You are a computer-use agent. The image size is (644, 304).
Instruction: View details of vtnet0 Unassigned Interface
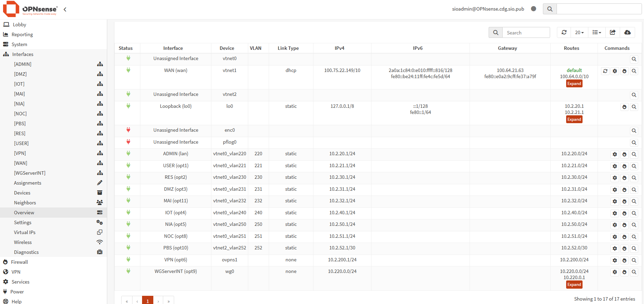(634, 59)
